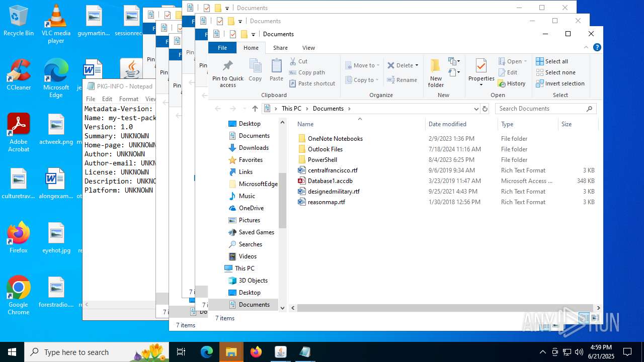Screen dimensions: 644x362
Task: Click the taskbar volume icon
Action: [x=579, y=352]
